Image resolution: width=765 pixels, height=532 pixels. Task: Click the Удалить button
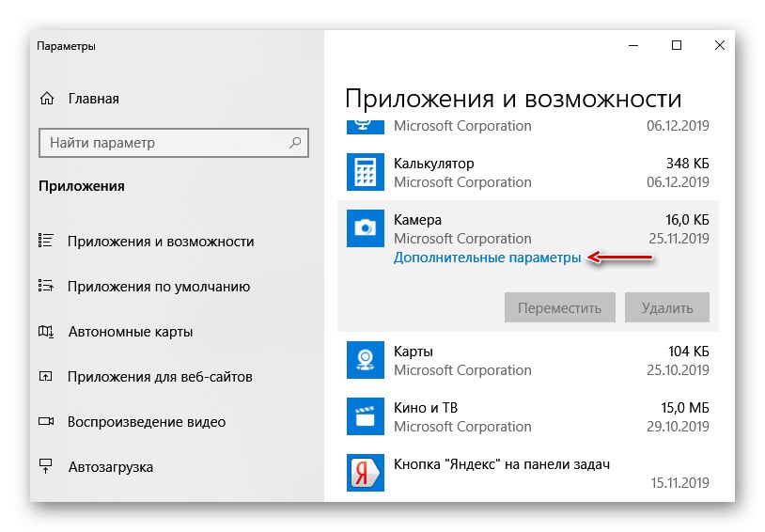coord(667,307)
